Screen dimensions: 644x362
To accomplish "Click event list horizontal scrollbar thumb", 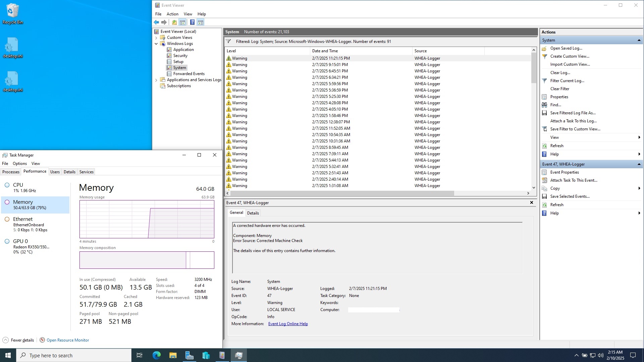I will point(342,193).
